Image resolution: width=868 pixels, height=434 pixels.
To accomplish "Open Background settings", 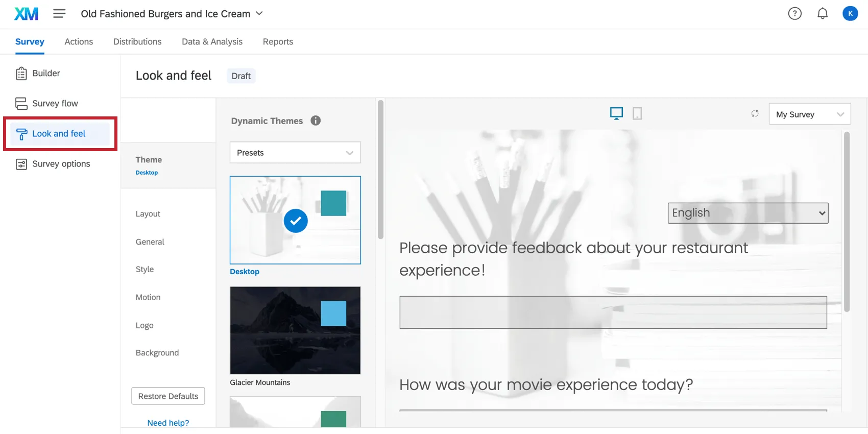I will click(157, 353).
